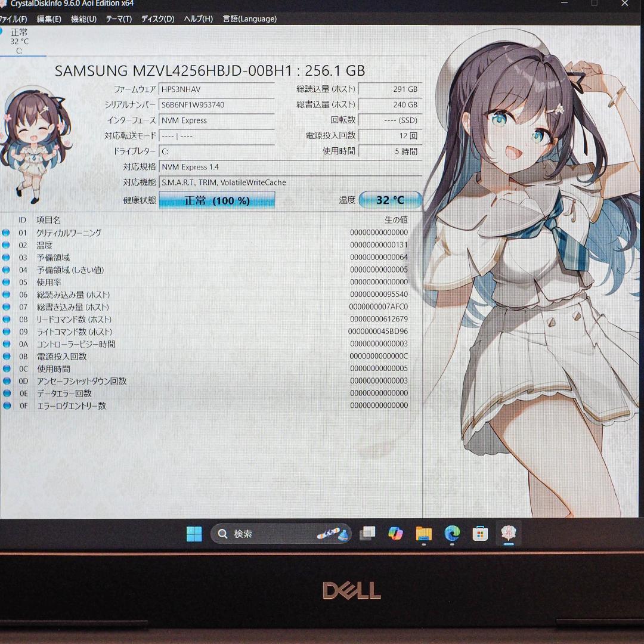Click the blue status icon beside クリティカルワーニング
This screenshot has width=644, height=644.
click(6, 231)
